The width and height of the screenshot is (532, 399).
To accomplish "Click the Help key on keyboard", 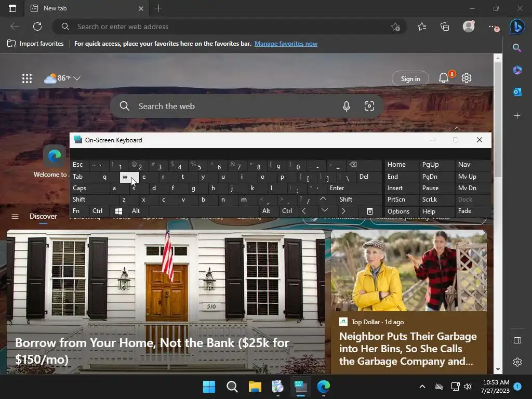I will pos(436,211).
